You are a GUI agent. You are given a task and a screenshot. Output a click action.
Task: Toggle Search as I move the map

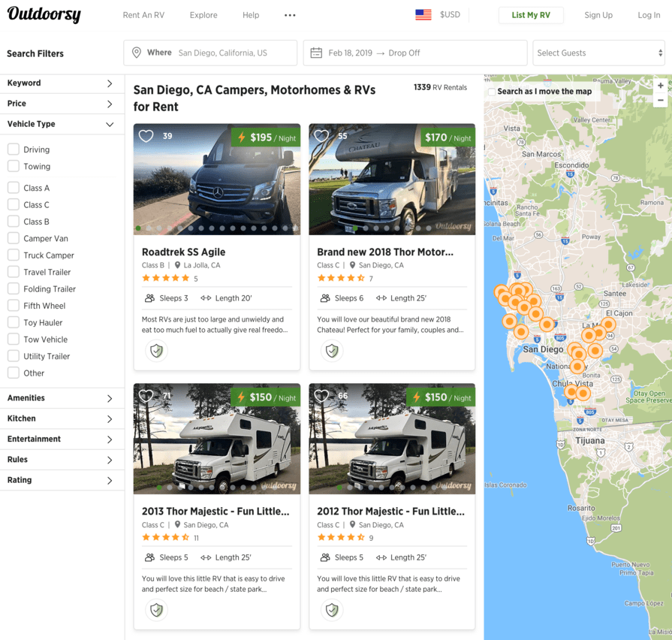492,92
